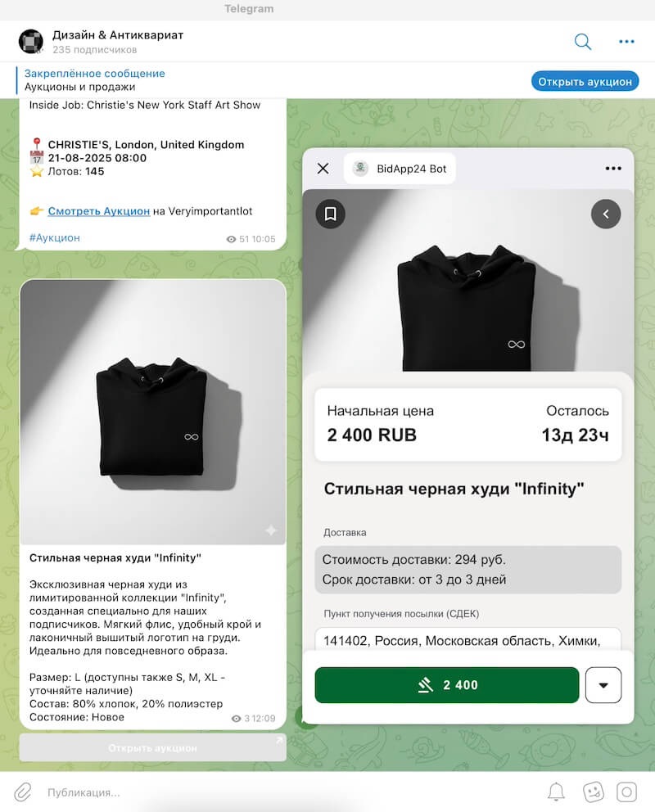
Task: Bookmark the hoodie lot
Action: 330,214
